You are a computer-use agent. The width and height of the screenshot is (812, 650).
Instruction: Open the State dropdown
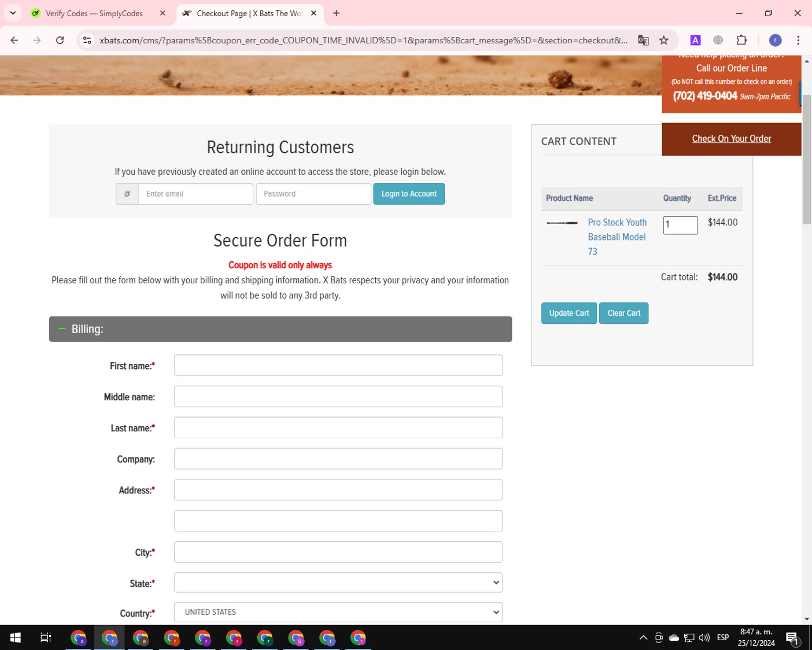(338, 583)
